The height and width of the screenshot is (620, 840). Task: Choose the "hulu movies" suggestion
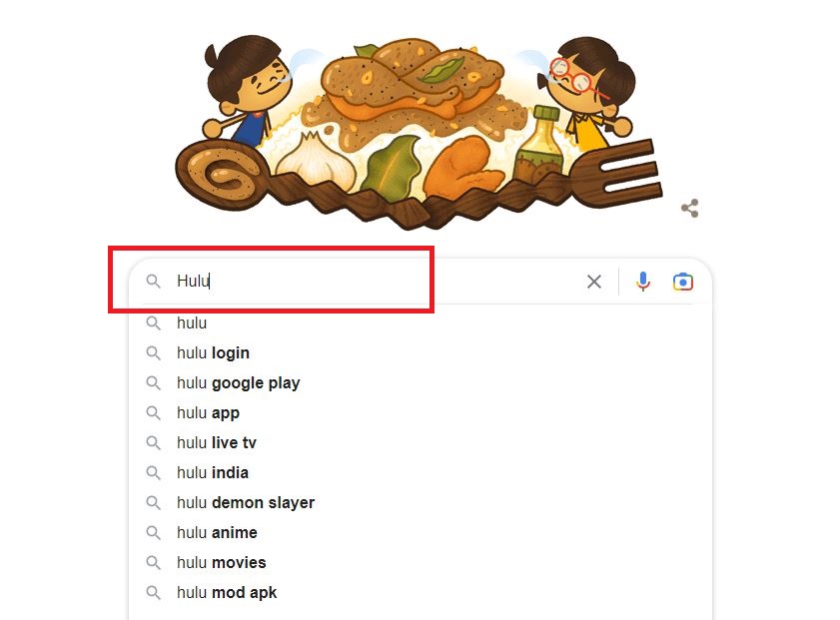tap(222, 562)
